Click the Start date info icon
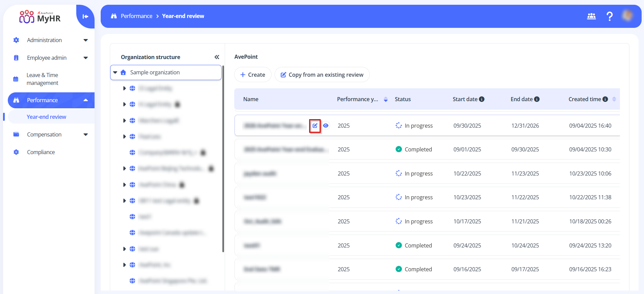Screen dimensions: 644x294 [482, 99]
